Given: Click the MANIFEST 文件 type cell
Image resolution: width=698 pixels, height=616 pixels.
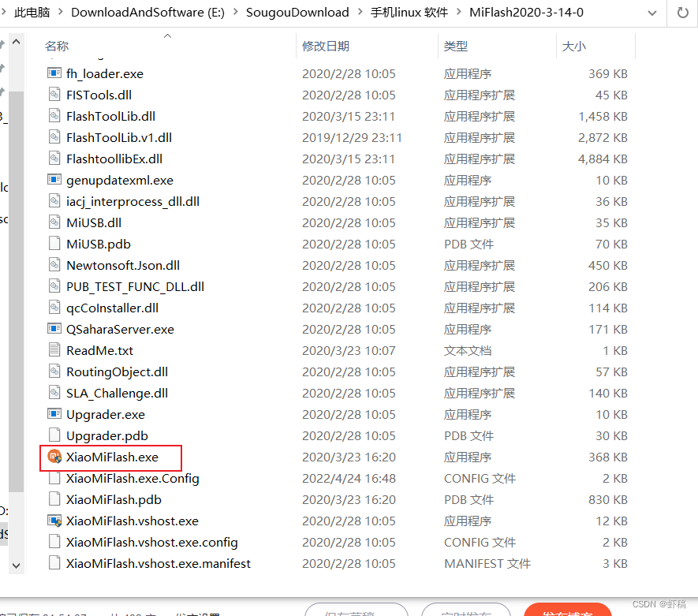Looking at the screenshot, I should click(x=487, y=563).
